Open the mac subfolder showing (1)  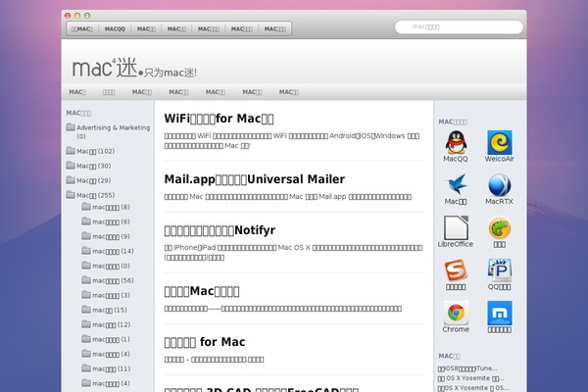pos(106,339)
